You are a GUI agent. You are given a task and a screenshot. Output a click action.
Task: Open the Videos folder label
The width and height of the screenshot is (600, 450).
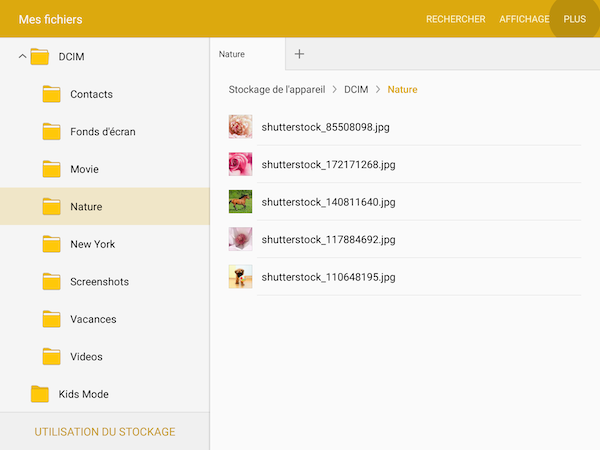point(86,357)
